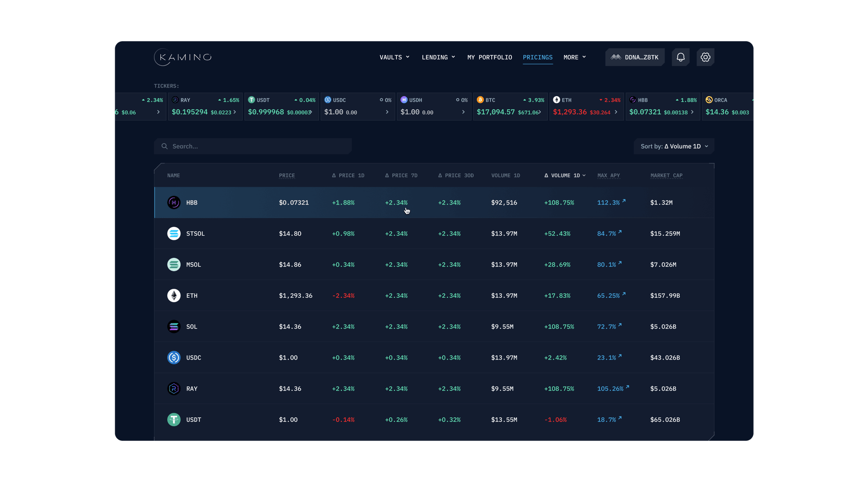Expand the Vaults menu
Image resolution: width=868 pixels, height=482 pixels.
coord(395,57)
